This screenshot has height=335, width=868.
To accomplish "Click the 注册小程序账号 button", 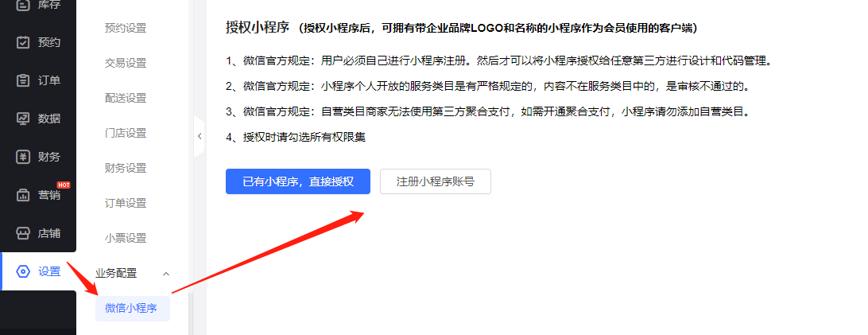I will pyautogui.click(x=436, y=181).
